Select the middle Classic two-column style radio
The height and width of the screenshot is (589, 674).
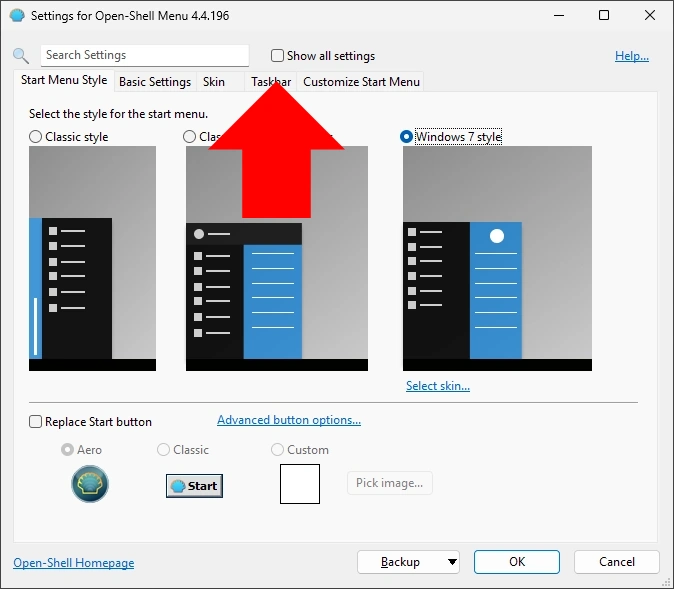click(189, 137)
